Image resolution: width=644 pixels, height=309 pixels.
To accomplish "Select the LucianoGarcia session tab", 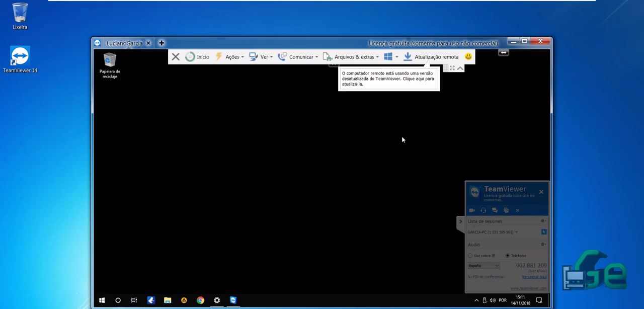I will coord(124,43).
